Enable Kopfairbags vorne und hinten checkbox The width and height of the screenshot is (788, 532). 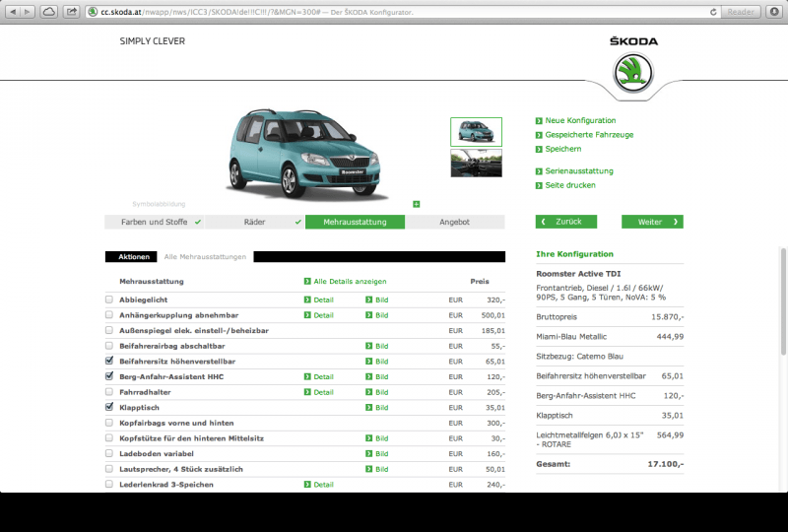pyautogui.click(x=109, y=423)
